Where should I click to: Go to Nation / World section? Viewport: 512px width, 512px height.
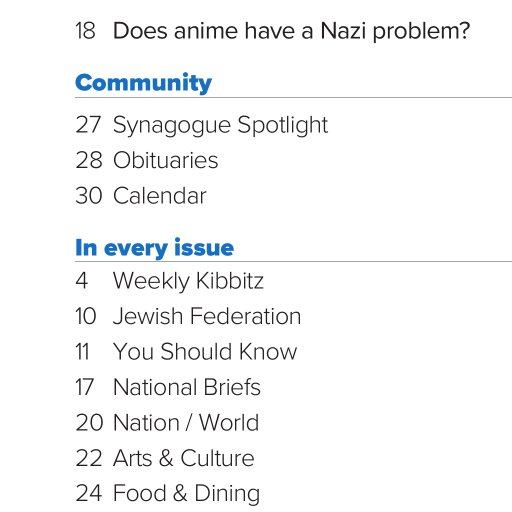click(186, 423)
